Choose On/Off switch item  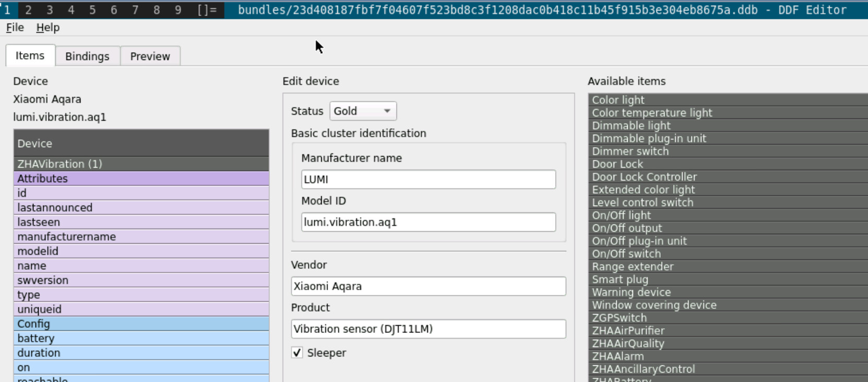click(728, 254)
